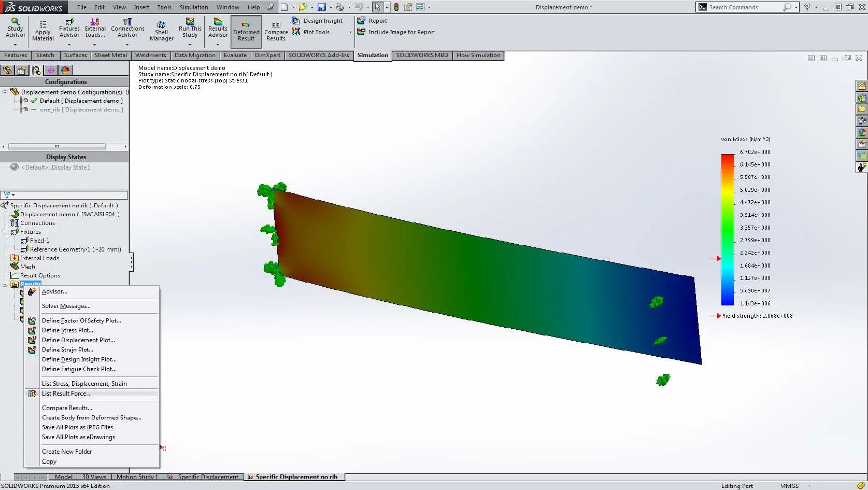Screen dimensions: 868x490
Task: Click Include Image for Report
Action: [x=396, y=32]
